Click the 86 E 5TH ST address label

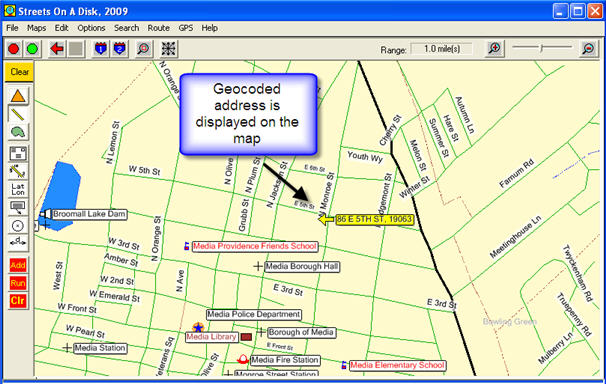point(374,219)
